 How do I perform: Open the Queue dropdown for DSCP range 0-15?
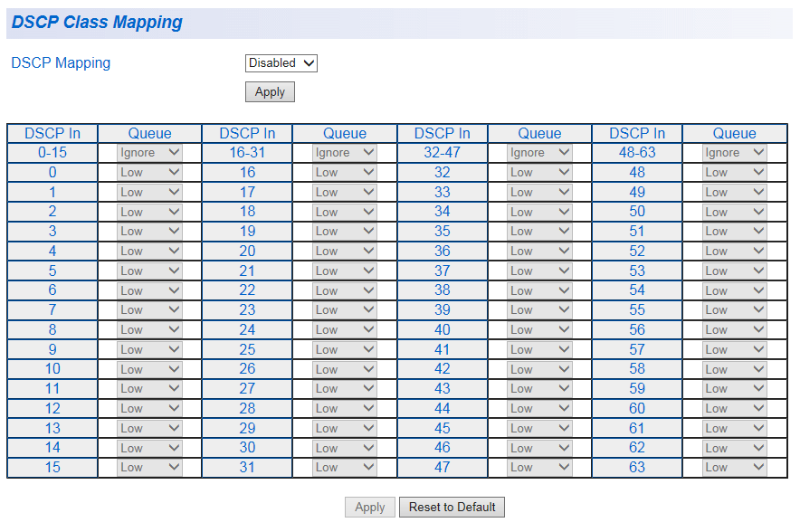click(149, 153)
